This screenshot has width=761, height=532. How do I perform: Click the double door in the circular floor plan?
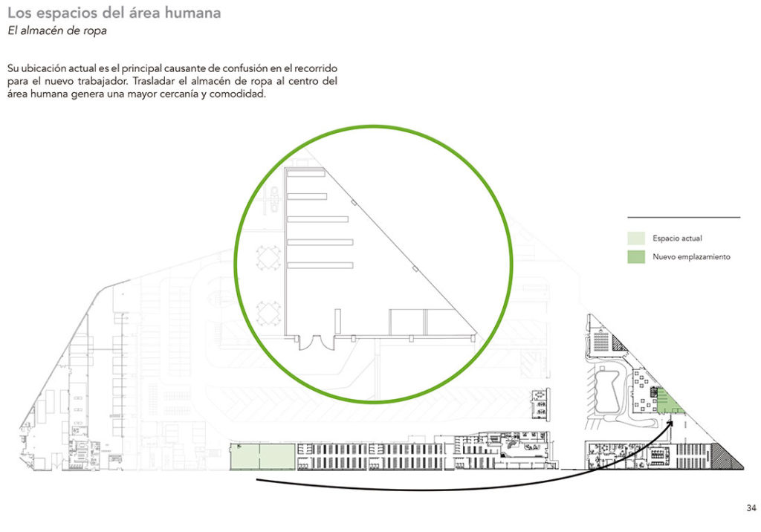[315, 343]
